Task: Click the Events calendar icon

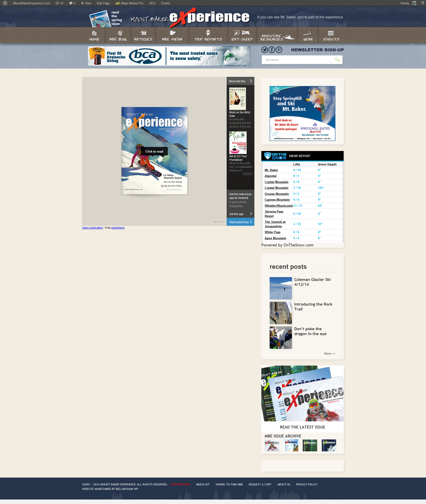Action: point(331,33)
